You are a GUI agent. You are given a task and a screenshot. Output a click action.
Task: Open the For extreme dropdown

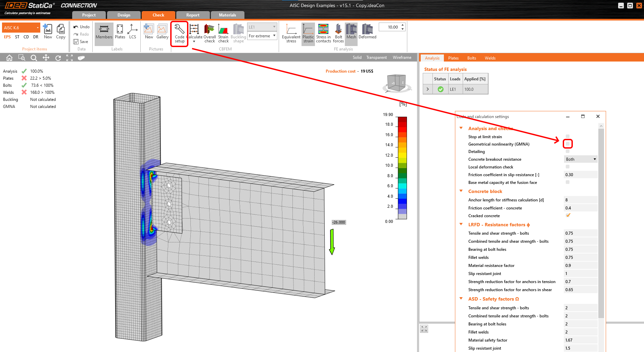pyautogui.click(x=262, y=36)
